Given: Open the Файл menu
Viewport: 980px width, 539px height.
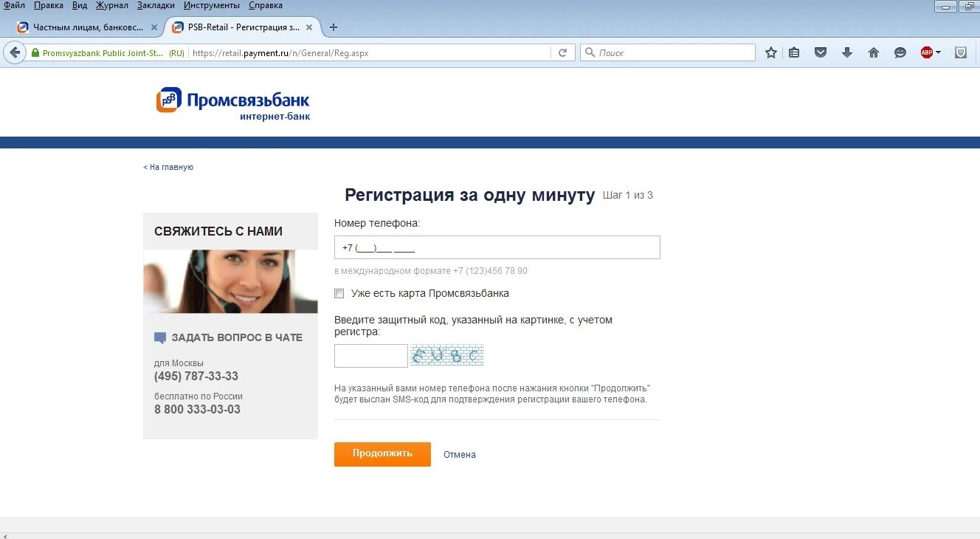Looking at the screenshot, I should pos(14,5).
